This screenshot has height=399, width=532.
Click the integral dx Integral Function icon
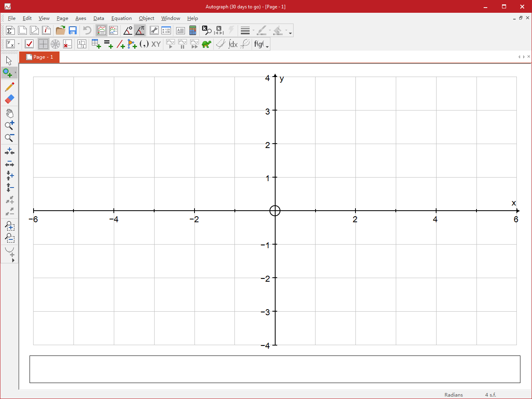(x=233, y=44)
